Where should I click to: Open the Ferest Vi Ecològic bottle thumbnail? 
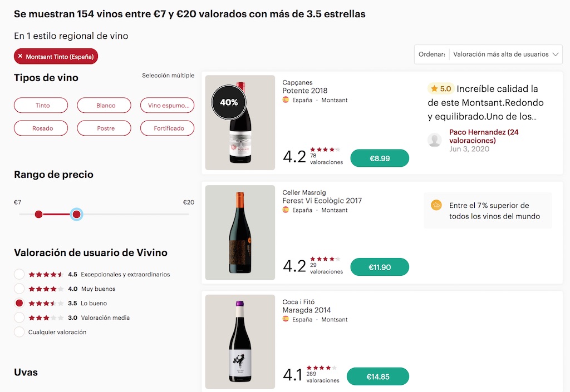click(x=240, y=232)
